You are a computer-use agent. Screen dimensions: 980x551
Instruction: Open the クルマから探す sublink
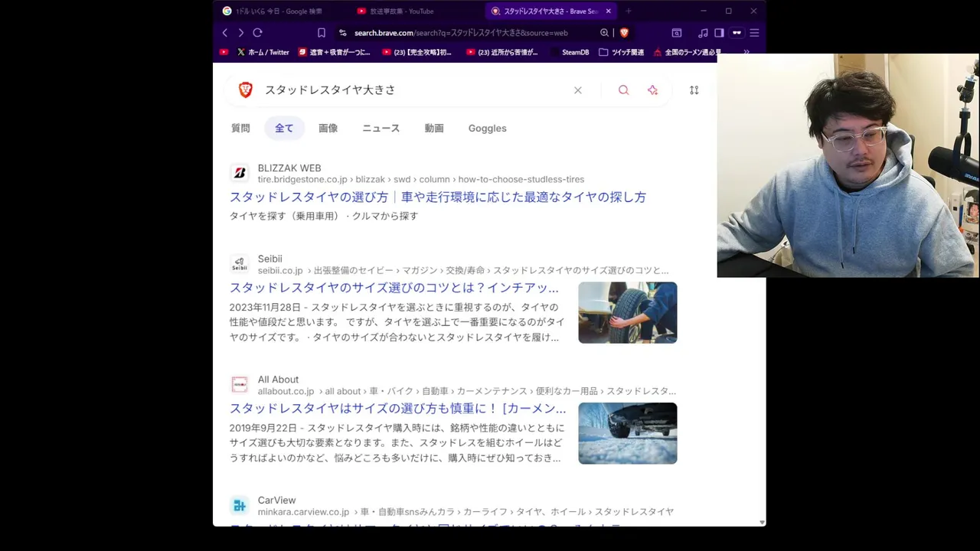pyautogui.click(x=385, y=216)
